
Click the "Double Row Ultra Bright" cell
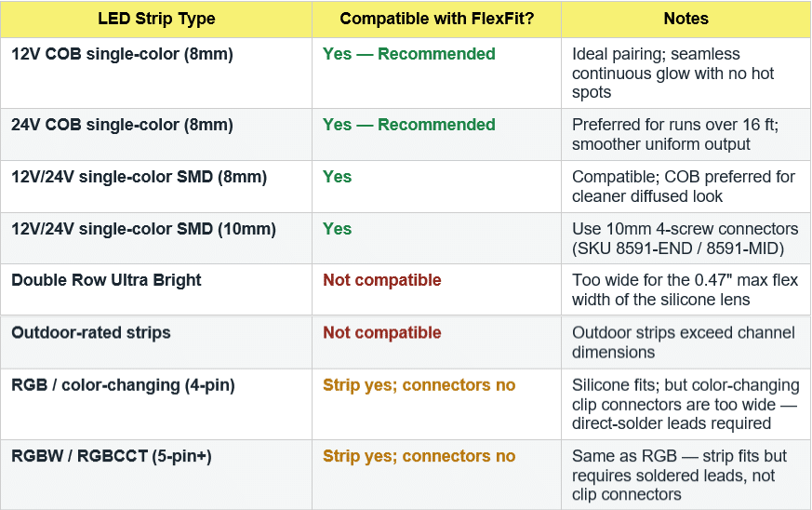pyautogui.click(x=106, y=280)
